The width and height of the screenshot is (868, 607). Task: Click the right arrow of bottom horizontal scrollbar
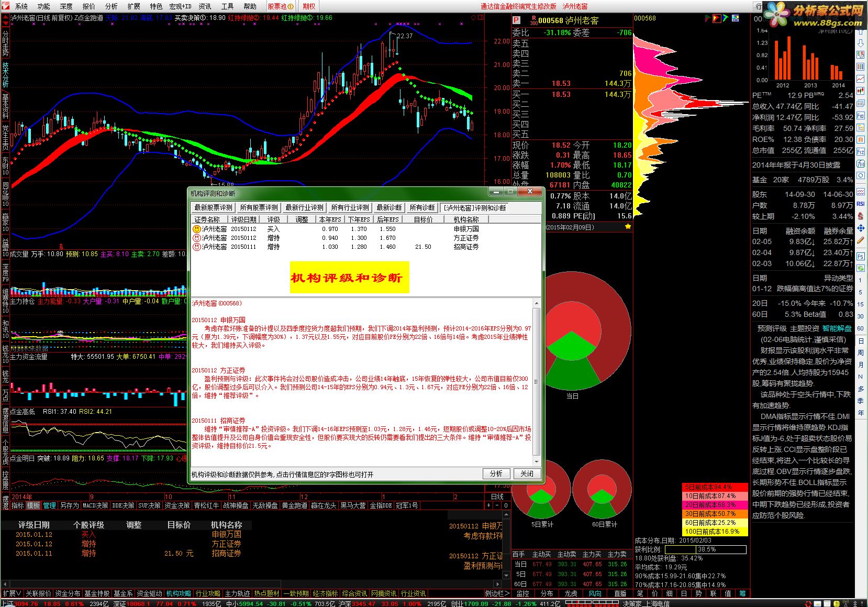pos(498,583)
